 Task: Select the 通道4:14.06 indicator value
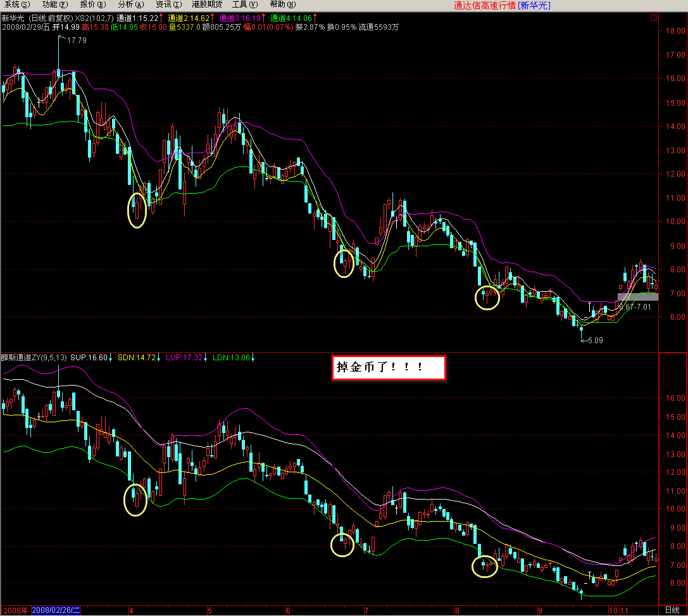tap(291, 18)
